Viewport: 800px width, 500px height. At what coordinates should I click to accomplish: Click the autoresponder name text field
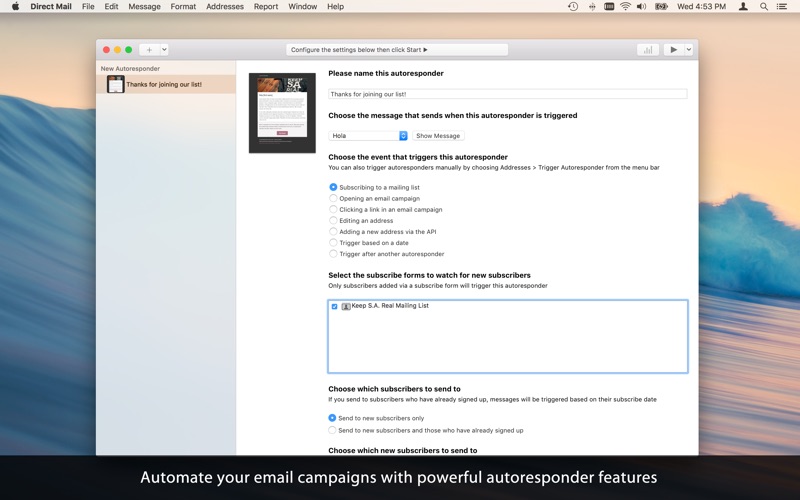click(x=508, y=94)
